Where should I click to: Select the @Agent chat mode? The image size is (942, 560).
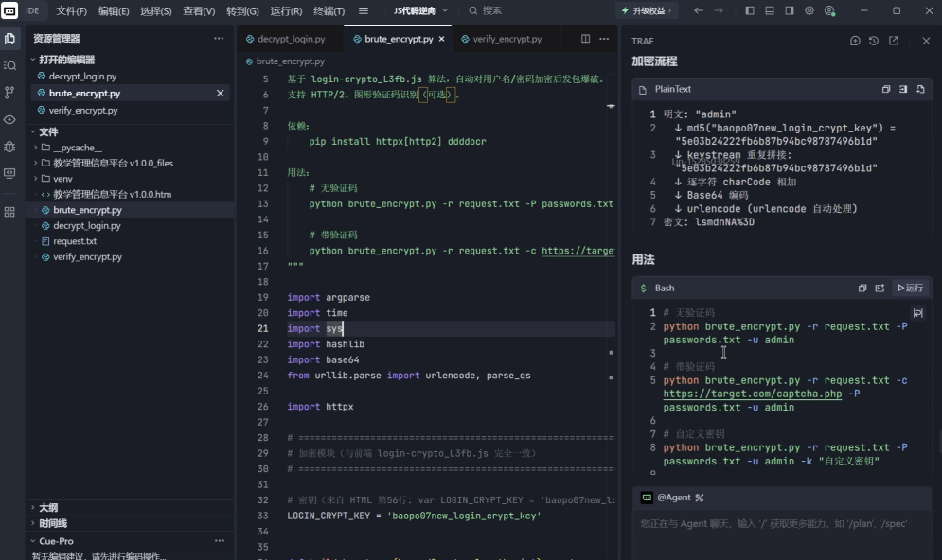(673, 498)
